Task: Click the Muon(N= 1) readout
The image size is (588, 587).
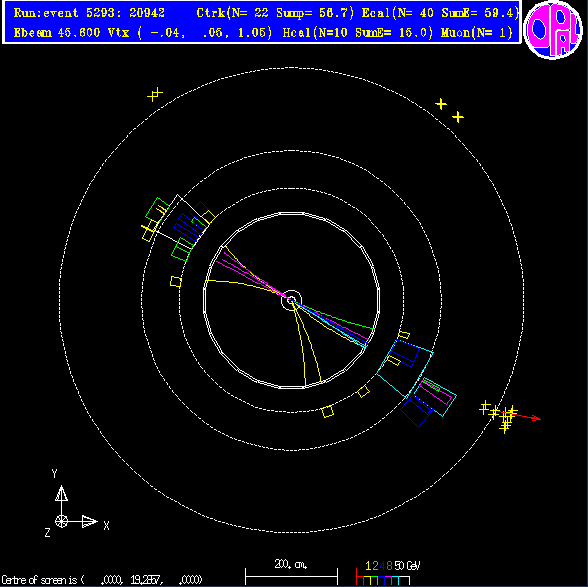Action: (477, 33)
